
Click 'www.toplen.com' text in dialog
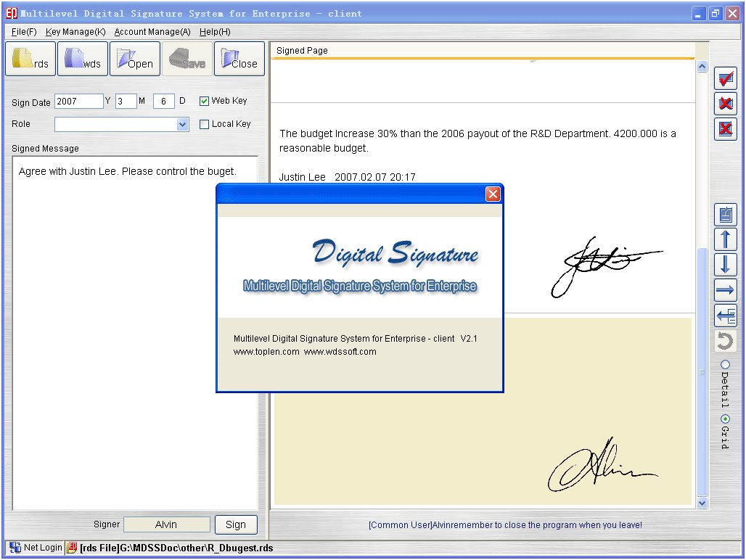coord(266,352)
